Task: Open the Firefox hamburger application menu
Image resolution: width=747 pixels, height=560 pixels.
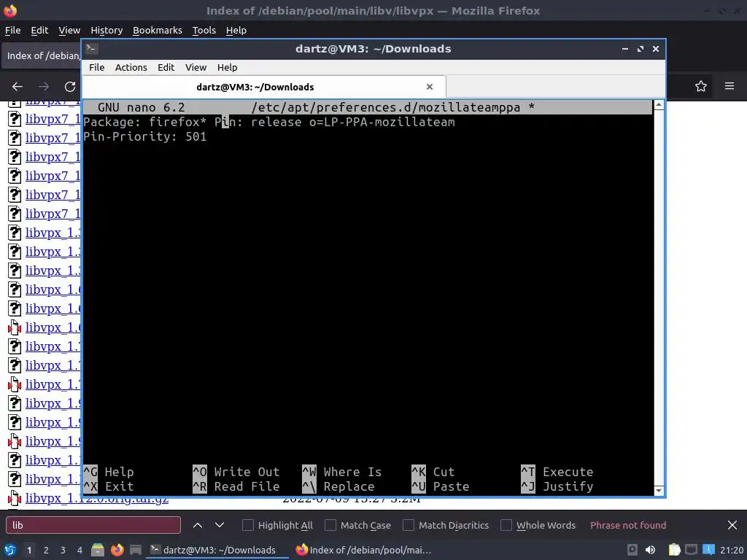Action: click(729, 86)
